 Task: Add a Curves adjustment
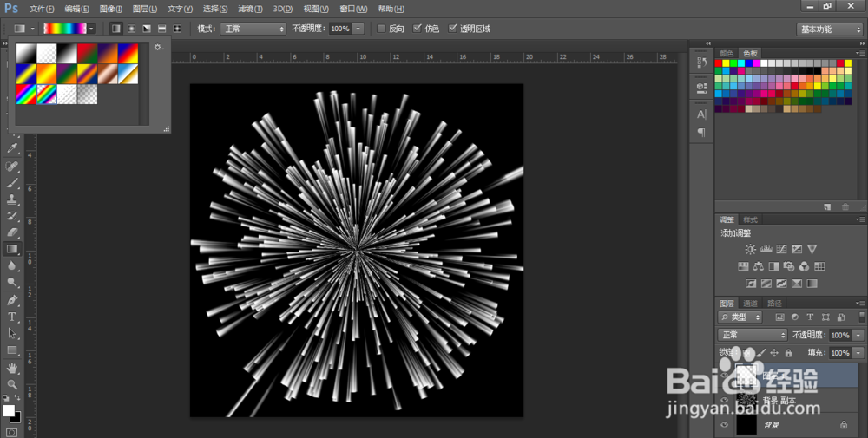coord(781,250)
